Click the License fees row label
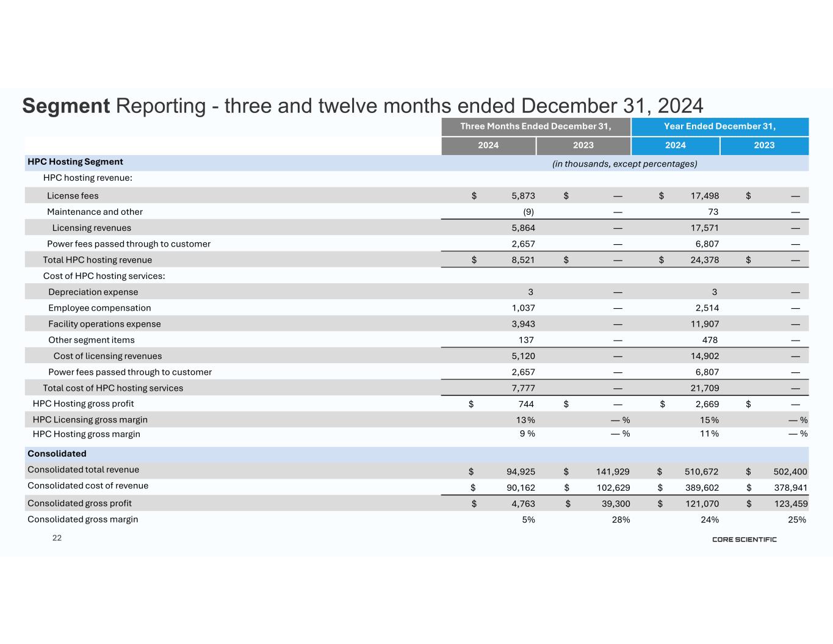Image resolution: width=833 pixels, height=644 pixels. coord(73,196)
